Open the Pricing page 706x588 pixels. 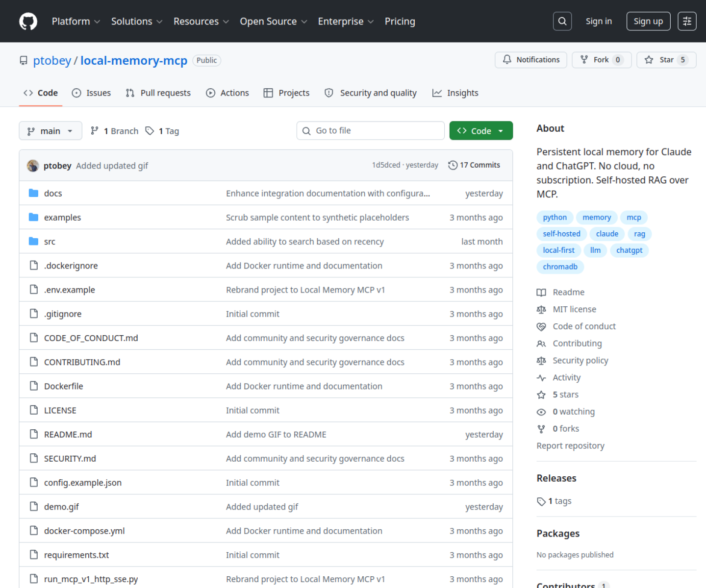(400, 22)
